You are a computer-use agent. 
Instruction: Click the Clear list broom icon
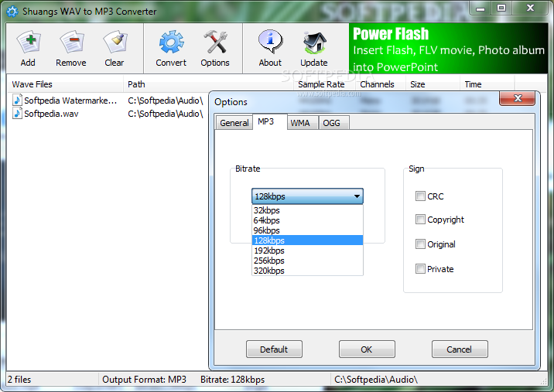coord(115,42)
